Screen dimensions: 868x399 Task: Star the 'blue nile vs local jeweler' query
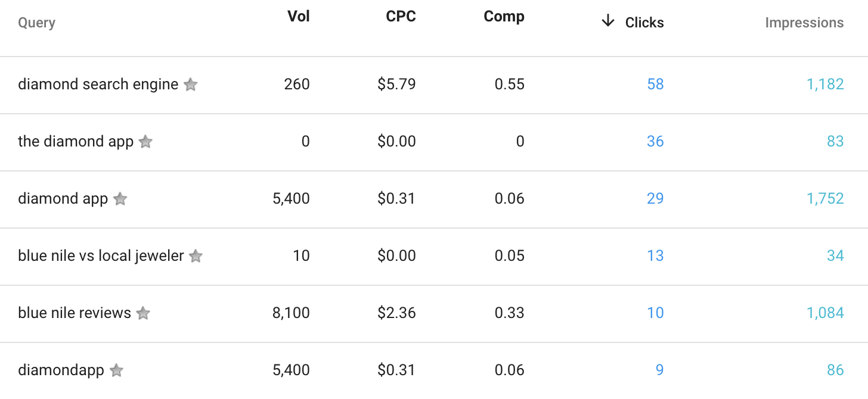196,256
